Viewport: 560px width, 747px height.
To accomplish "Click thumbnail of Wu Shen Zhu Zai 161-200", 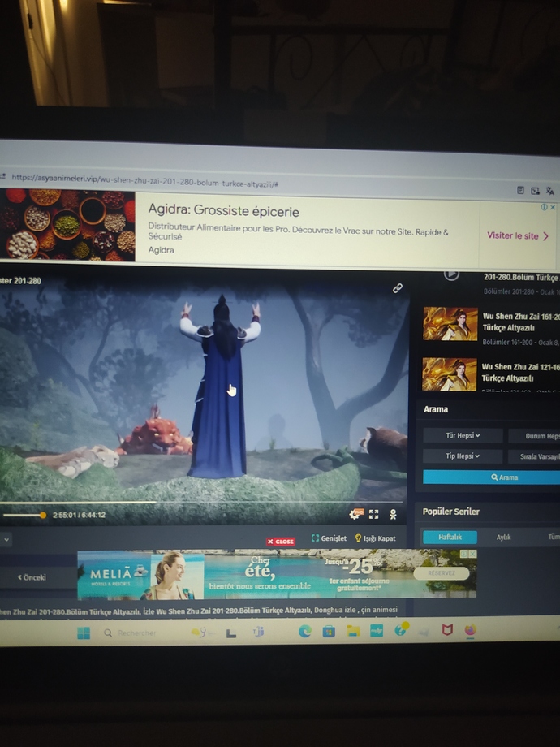I will [x=450, y=324].
